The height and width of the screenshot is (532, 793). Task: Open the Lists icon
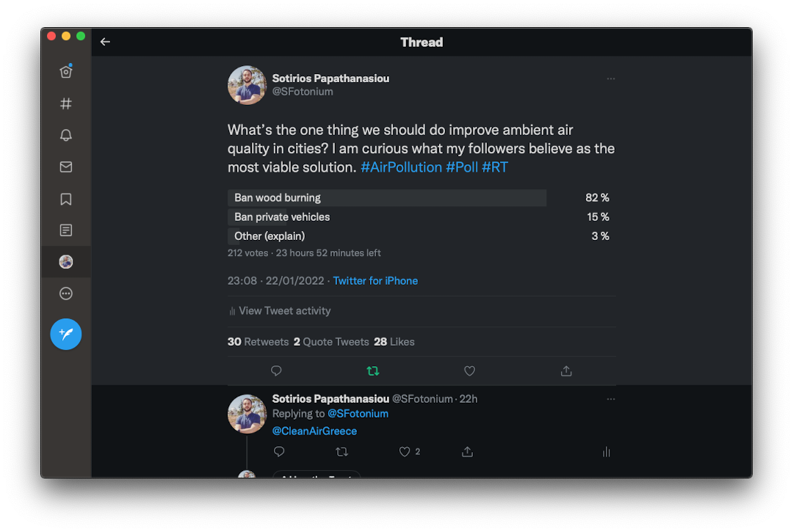point(66,230)
